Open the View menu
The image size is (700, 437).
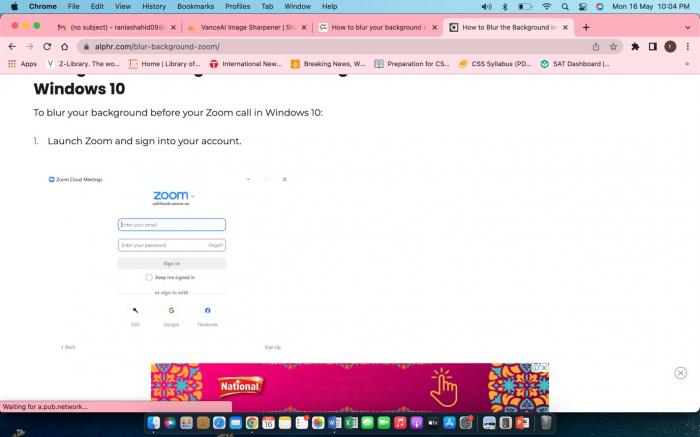tap(123, 6)
